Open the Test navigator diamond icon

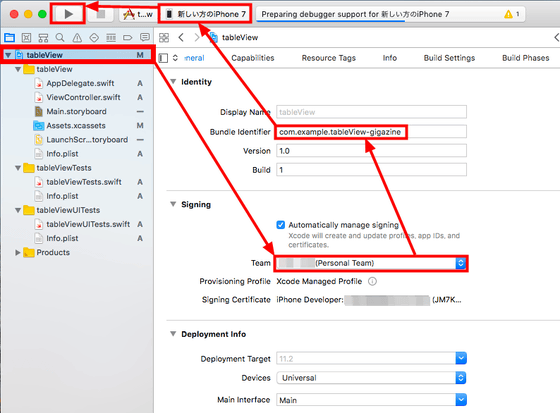(94, 38)
